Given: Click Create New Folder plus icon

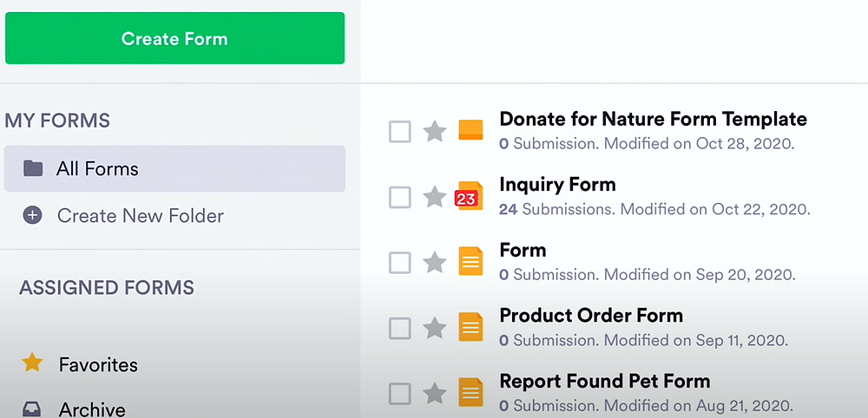Looking at the screenshot, I should [x=33, y=216].
